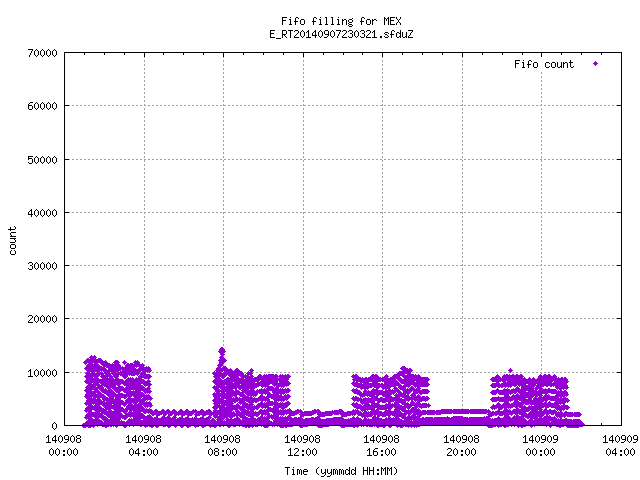Pick the y-axis tick label "50000"

[x=42, y=160]
